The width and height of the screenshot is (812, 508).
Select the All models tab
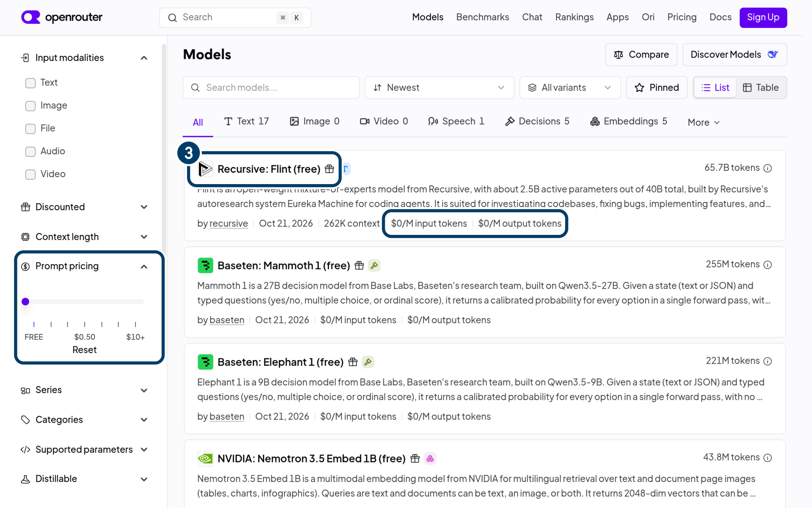click(198, 122)
